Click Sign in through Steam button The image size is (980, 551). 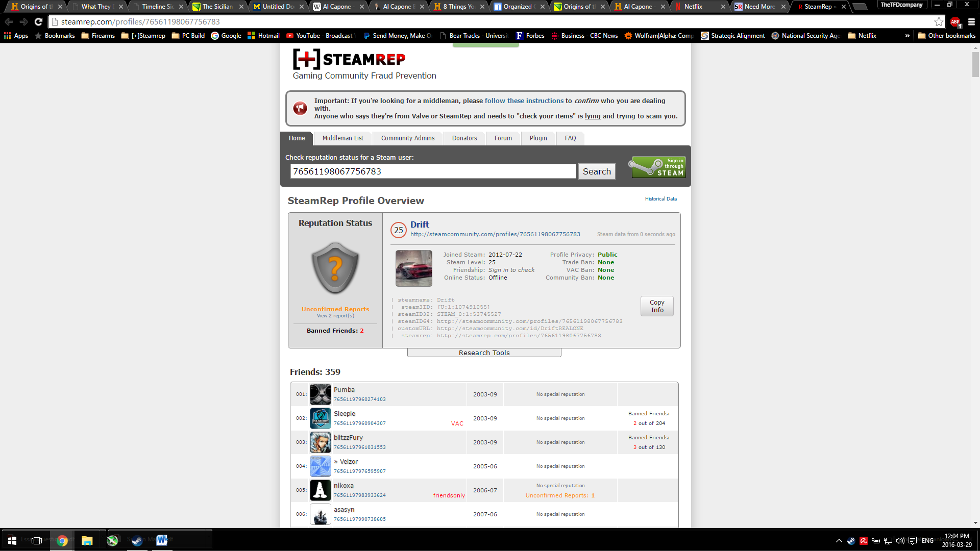coord(658,167)
